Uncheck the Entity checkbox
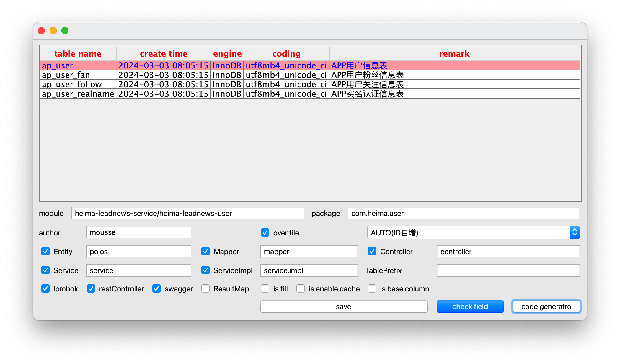 click(x=45, y=251)
